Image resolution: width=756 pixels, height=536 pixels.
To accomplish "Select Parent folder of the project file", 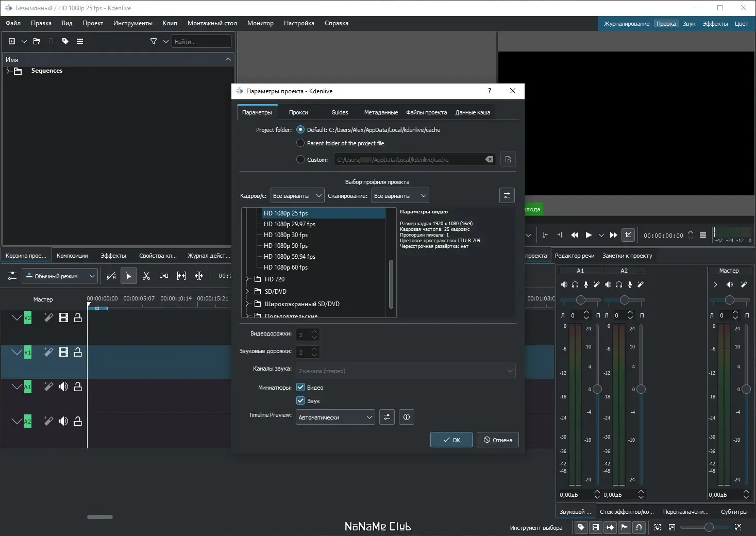I will (300, 143).
